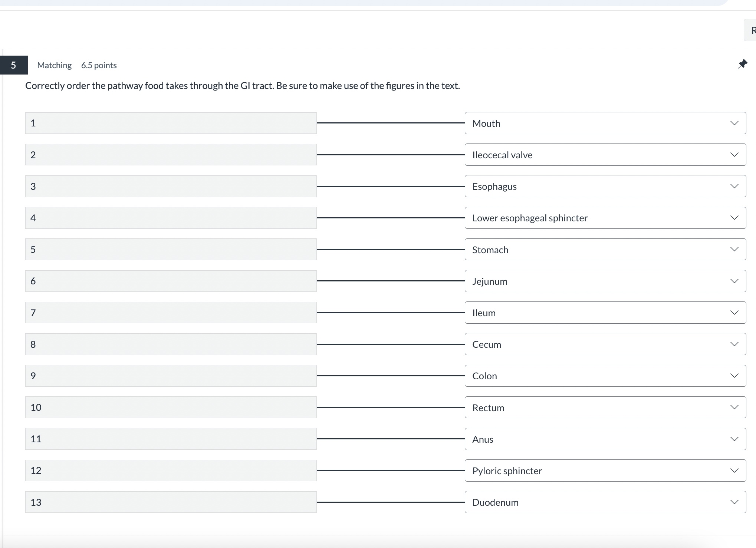Click the Matching question type label
The height and width of the screenshot is (548, 756).
[54, 65]
